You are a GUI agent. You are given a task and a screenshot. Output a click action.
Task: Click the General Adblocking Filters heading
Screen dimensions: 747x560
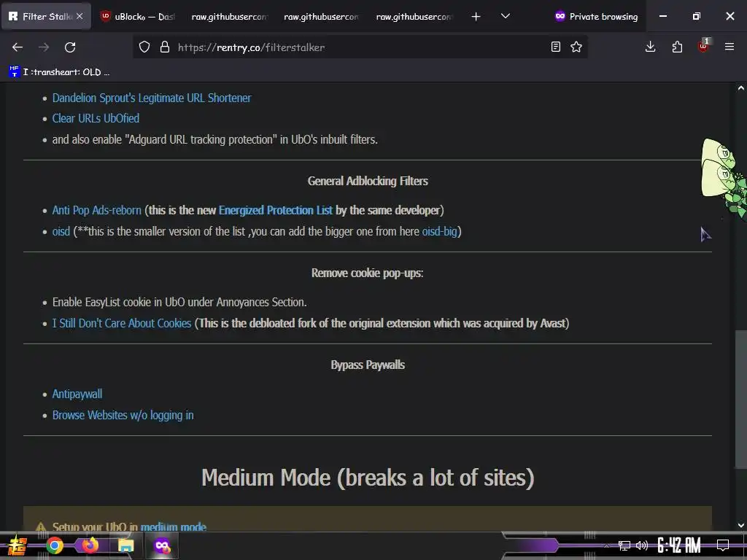coord(368,181)
